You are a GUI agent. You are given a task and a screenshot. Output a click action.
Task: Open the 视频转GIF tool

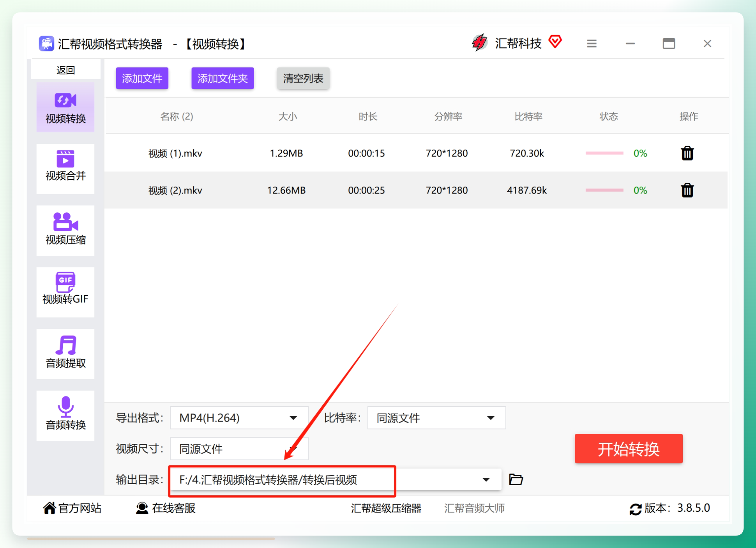tap(65, 292)
